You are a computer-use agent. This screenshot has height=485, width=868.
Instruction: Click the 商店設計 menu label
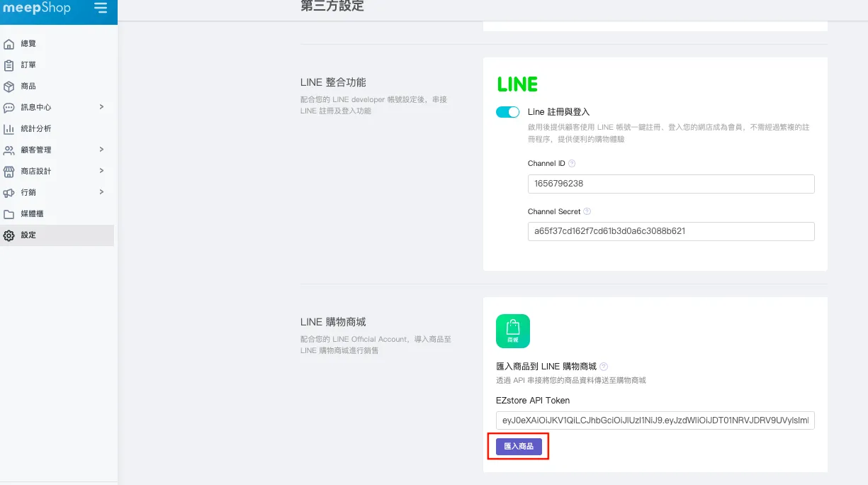click(35, 172)
